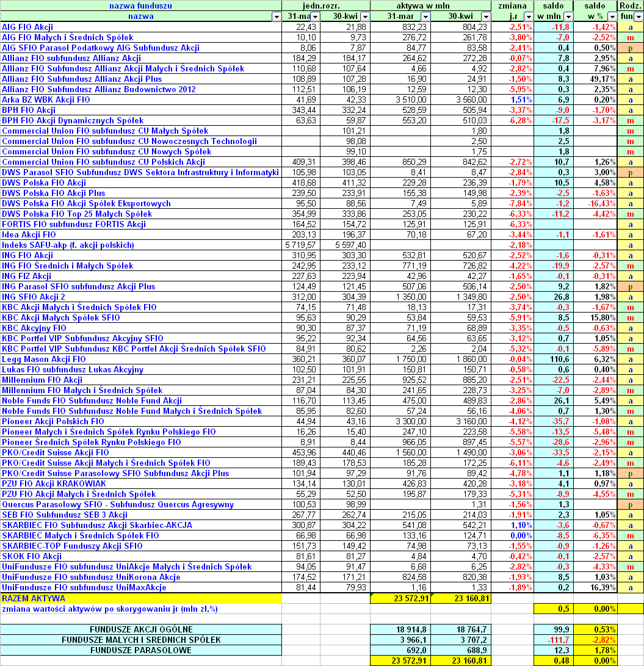
Task: Select 'Lukas FIO subfundusz Lukas Akcyjny' cell
Action: [x=140, y=369]
